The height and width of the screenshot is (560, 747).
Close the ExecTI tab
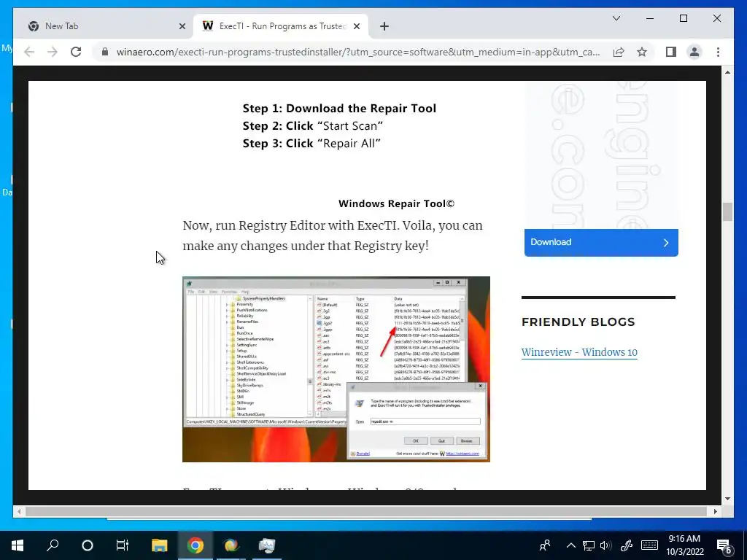[x=356, y=27]
